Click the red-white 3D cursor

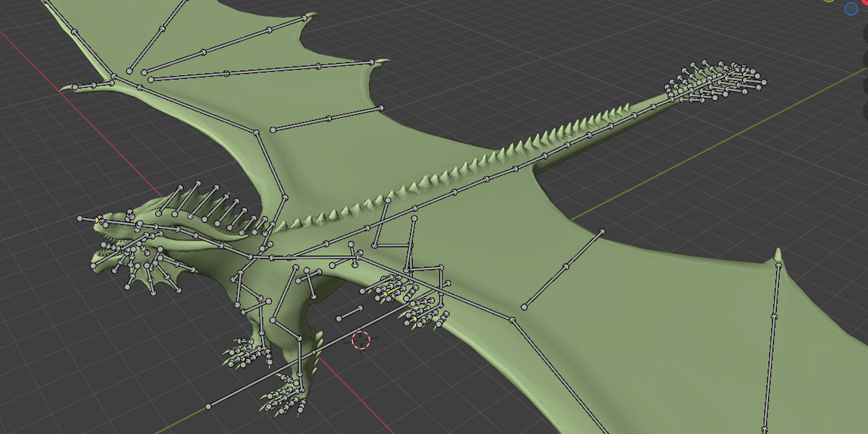[x=360, y=340]
